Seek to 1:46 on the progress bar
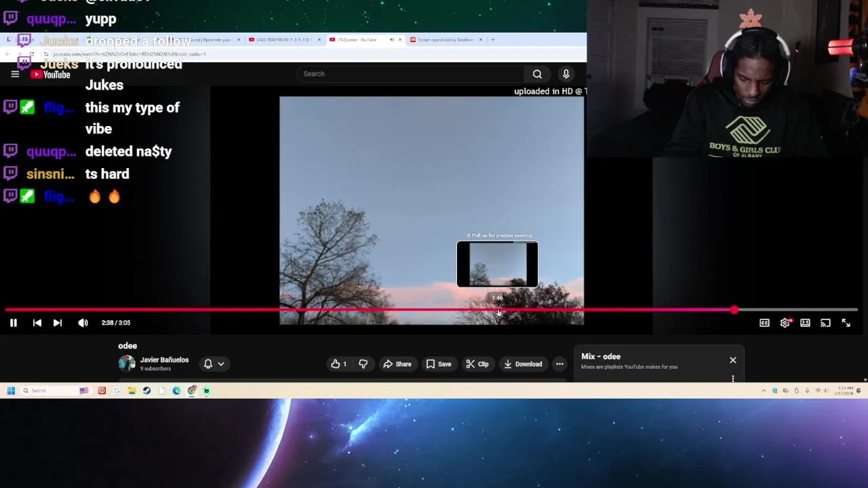Viewport: 868px width, 488px height. coord(498,310)
